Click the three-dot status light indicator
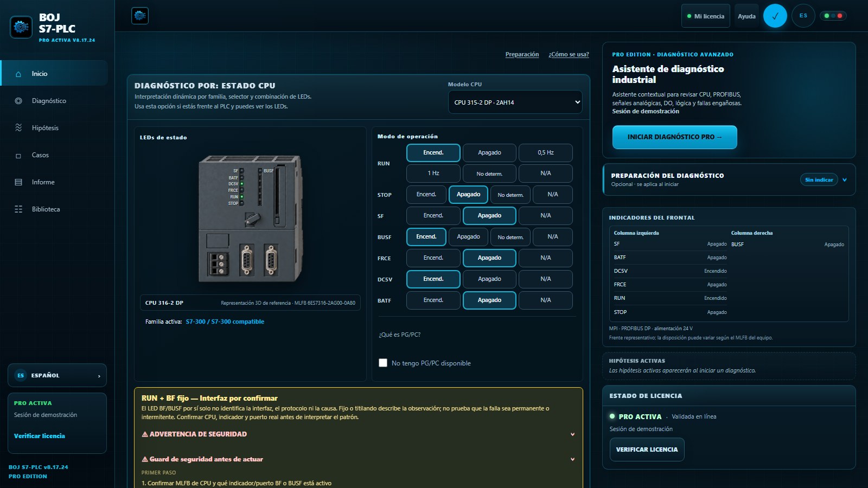Viewport: 868px width, 488px height. coord(833,16)
